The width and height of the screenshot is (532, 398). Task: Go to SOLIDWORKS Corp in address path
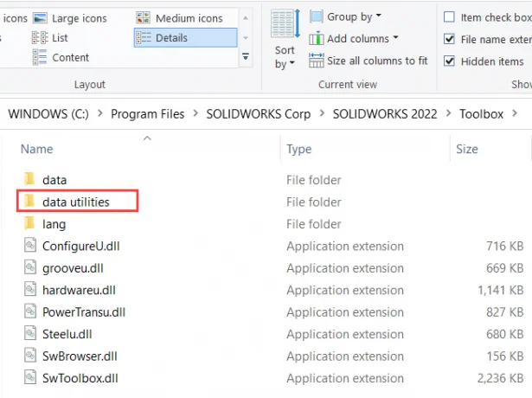click(258, 114)
